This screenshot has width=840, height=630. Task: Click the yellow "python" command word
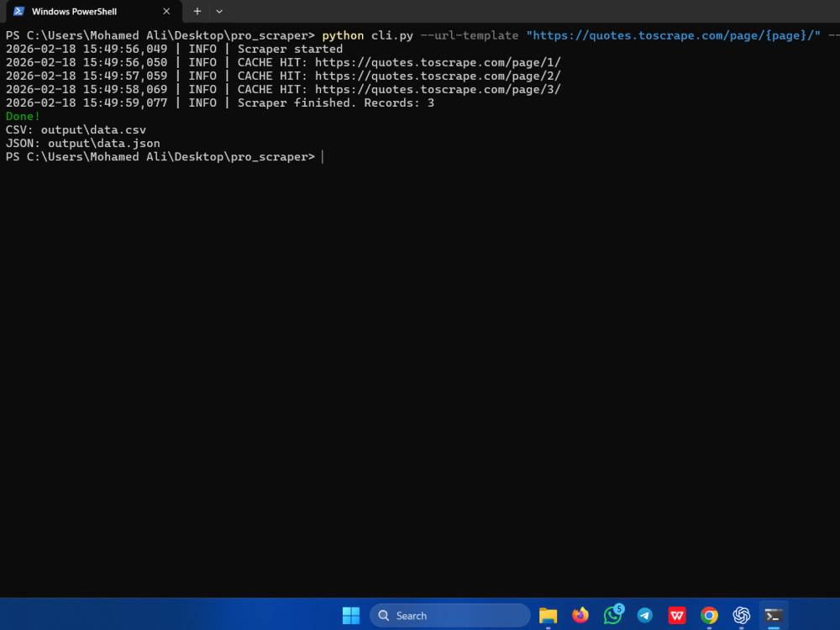343,35
